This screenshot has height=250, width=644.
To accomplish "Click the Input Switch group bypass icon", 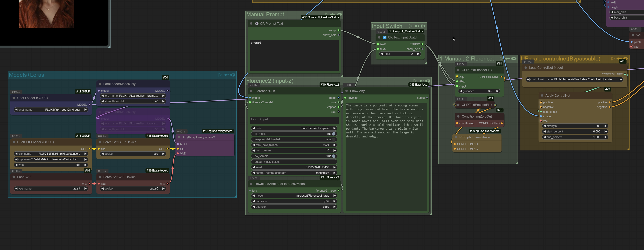I will pos(417,26).
